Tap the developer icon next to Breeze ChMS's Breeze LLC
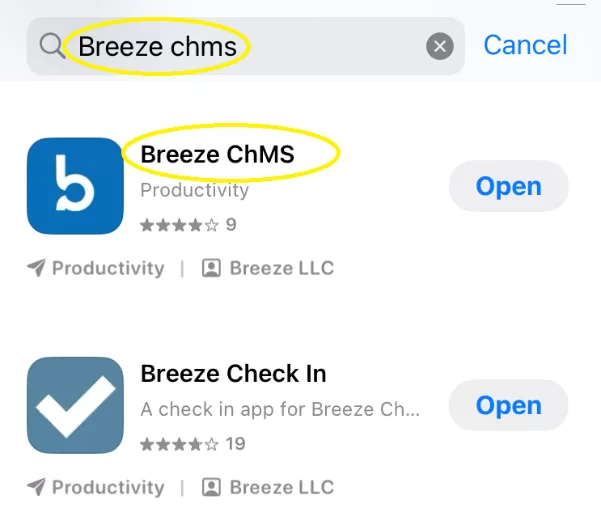 (211, 268)
